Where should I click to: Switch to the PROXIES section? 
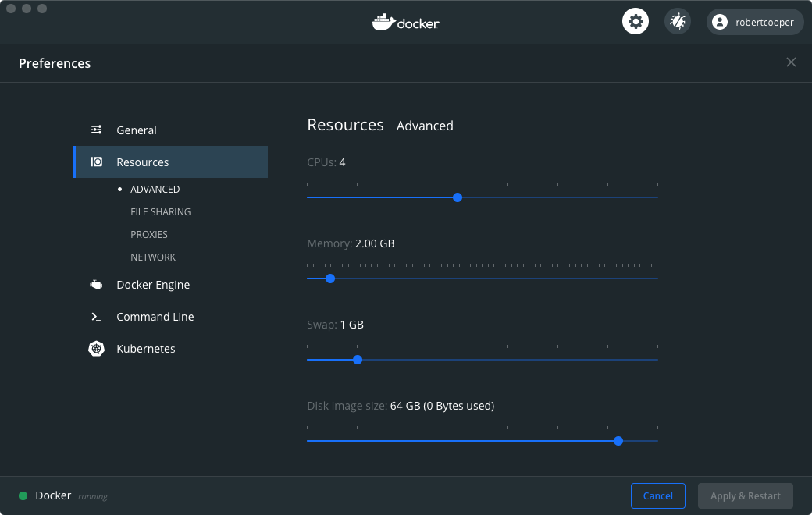(149, 234)
